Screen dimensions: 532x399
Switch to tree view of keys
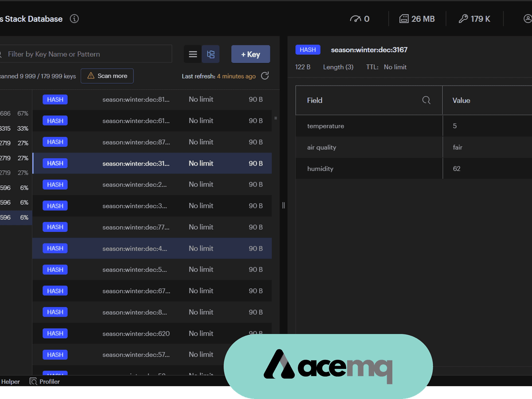point(211,54)
